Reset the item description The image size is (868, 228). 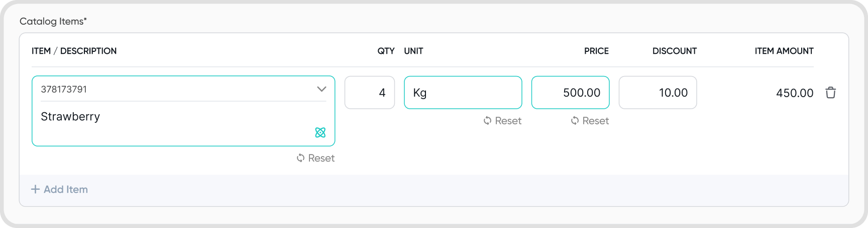pos(315,158)
